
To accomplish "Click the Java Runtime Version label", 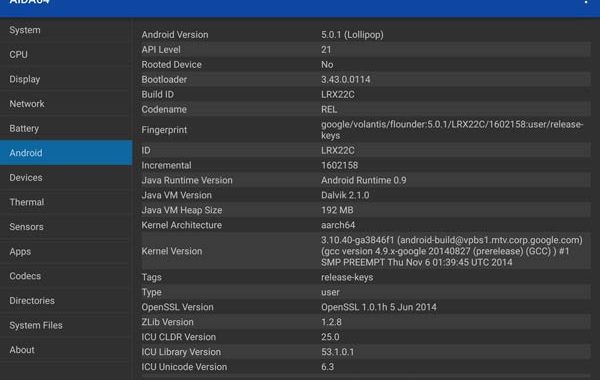I will (187, 180).
